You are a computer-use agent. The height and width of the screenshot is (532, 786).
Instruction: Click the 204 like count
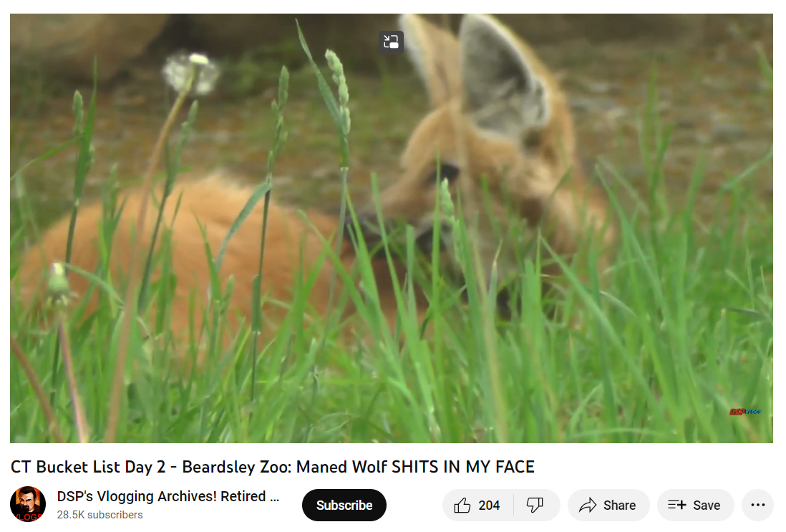(x=489, y=505)
